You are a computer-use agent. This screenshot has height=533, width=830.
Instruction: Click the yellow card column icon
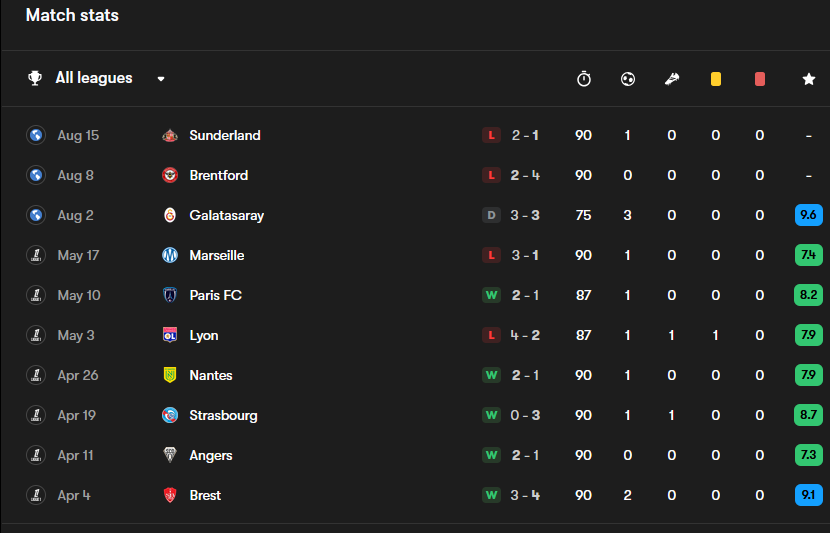point(716,79)
